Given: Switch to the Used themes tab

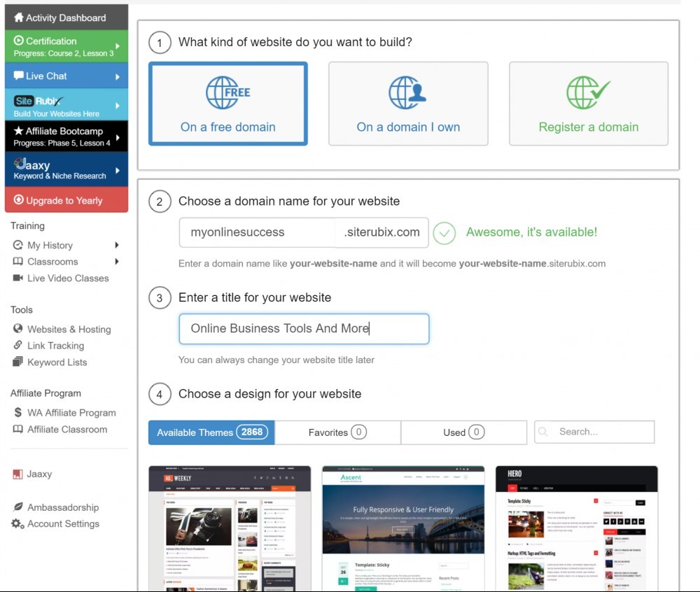Looking at the screenshot, I should tap(464, 432).
